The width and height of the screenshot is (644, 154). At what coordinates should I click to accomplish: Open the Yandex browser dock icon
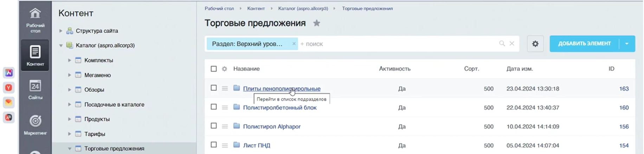click(x=9, y=88)
